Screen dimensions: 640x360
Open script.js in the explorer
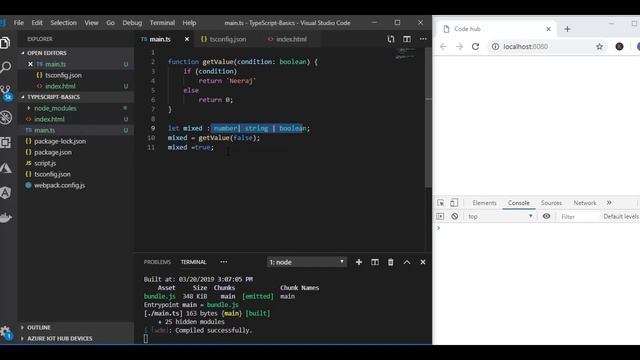pos(45,163)
